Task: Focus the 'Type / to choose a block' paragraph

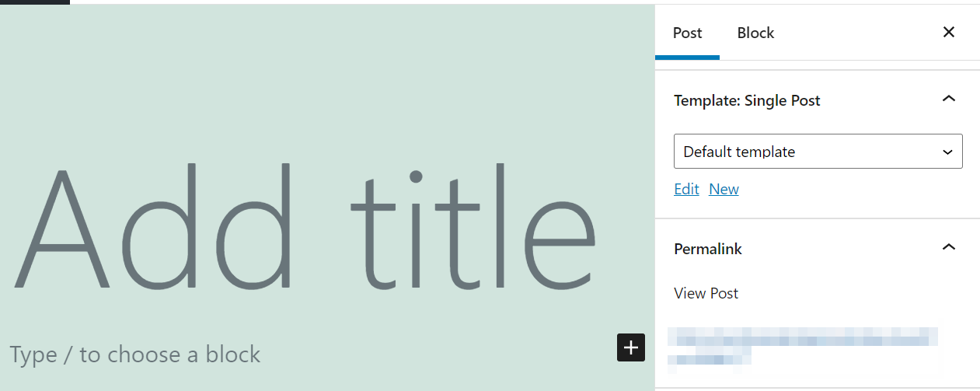Action: (135, 354)
